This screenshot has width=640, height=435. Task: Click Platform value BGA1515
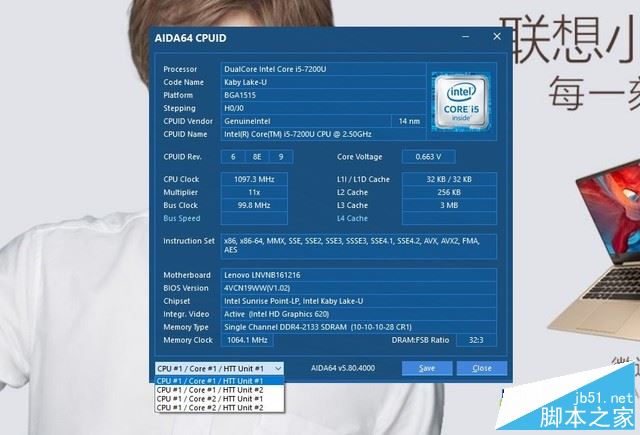(x=323, y=95)
